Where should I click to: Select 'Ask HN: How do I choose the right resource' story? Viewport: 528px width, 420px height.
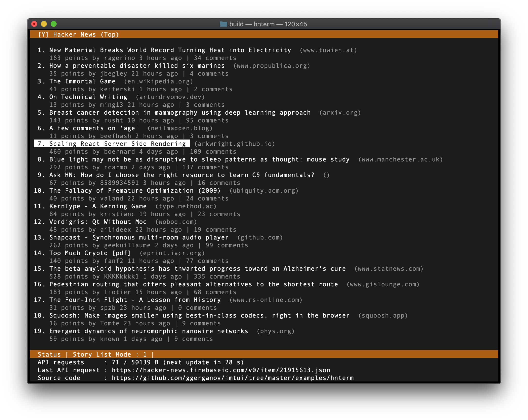182,175
